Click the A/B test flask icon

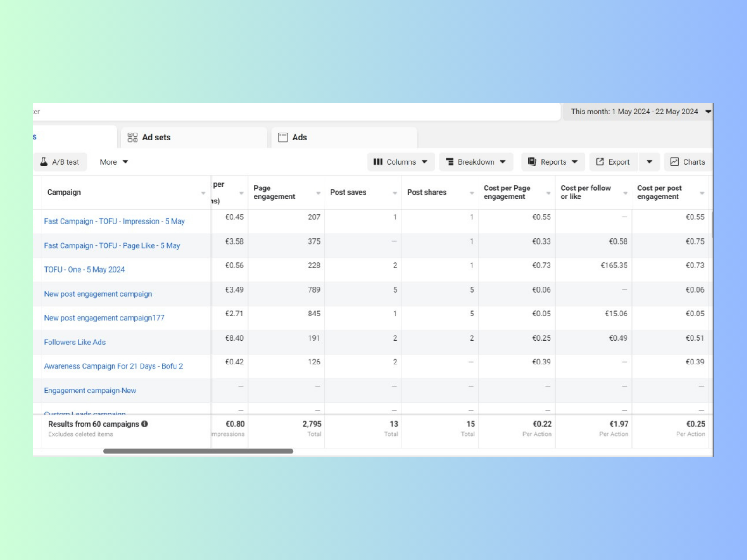point(44,162)
